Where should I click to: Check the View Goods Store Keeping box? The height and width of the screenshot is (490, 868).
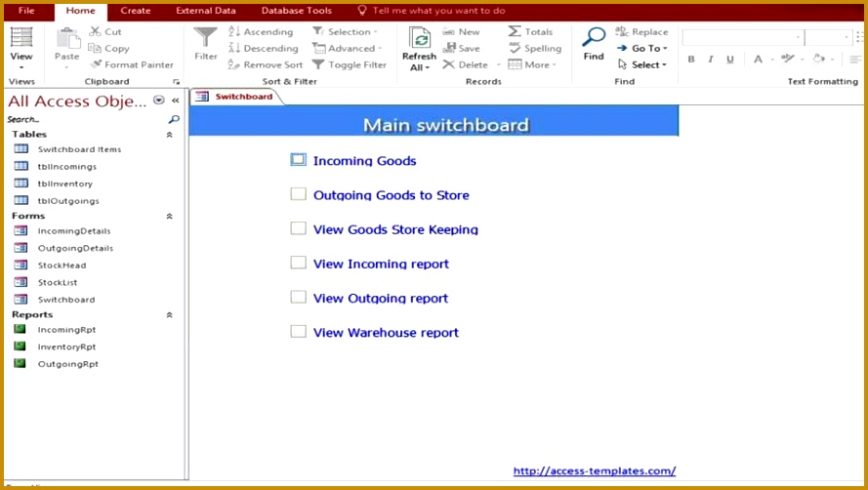299,228
